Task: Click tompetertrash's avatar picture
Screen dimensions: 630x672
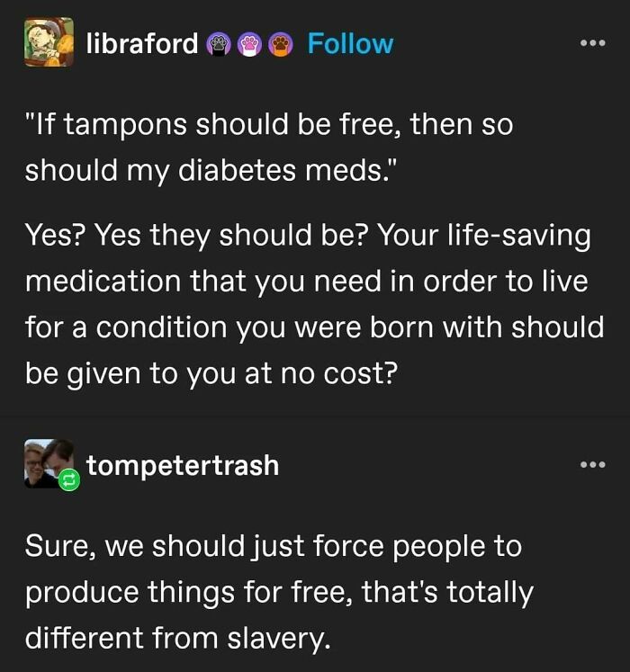Action: click(x=49, y=462)
